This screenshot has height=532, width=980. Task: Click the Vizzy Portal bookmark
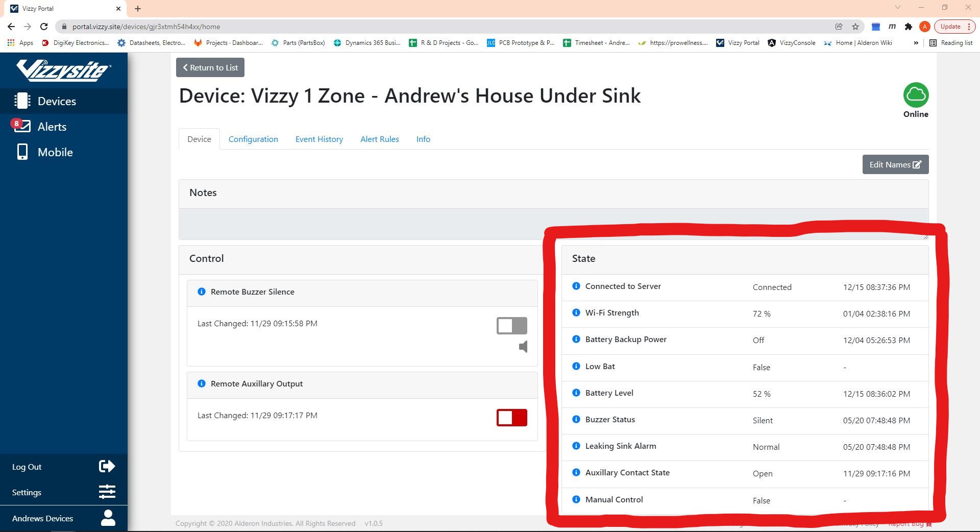(x=738, y=43)
